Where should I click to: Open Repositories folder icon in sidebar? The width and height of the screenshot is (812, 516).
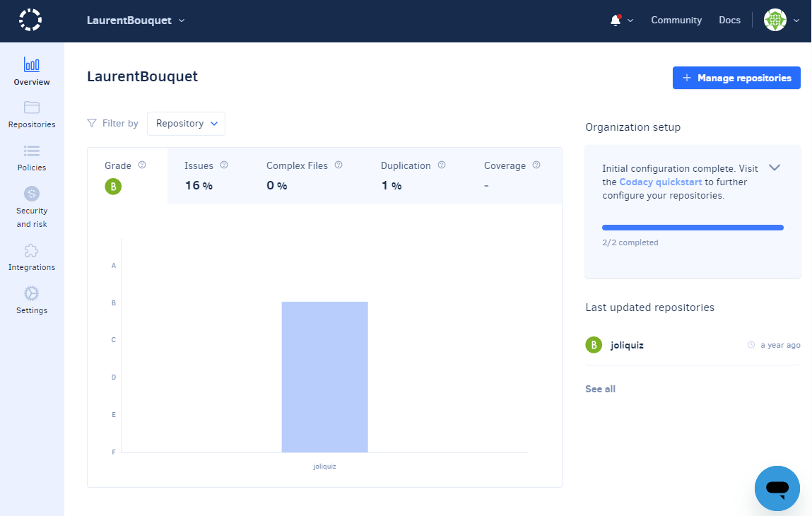tap(32, 107)
